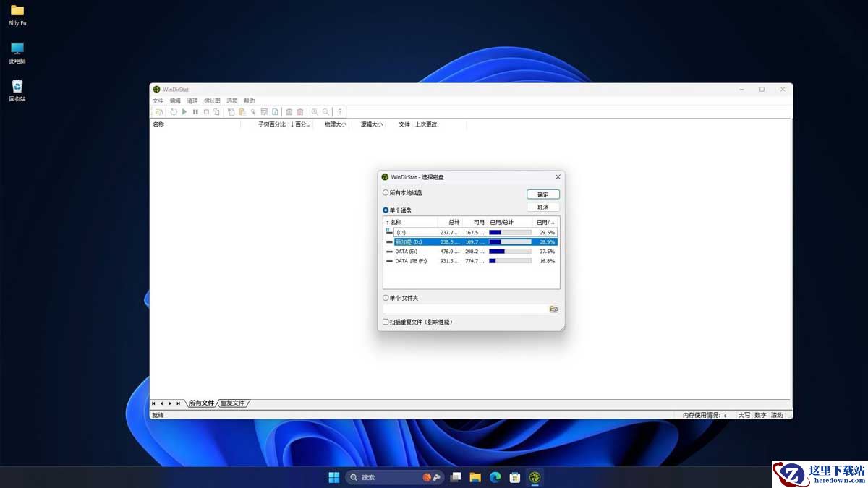This screenshot has height=488, width=868.
Task: Enable the 扫描重复文件 checkbox
Action: (386, 322)
